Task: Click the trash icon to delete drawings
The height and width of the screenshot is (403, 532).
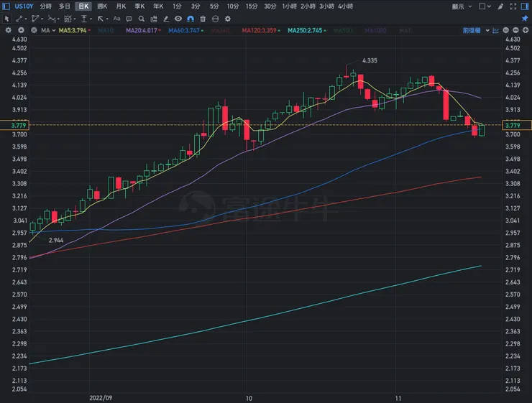Action: coord(203,19)
